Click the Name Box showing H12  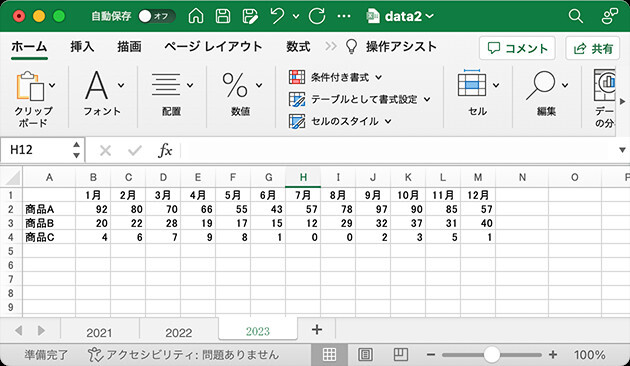click(x=36, y=150)
